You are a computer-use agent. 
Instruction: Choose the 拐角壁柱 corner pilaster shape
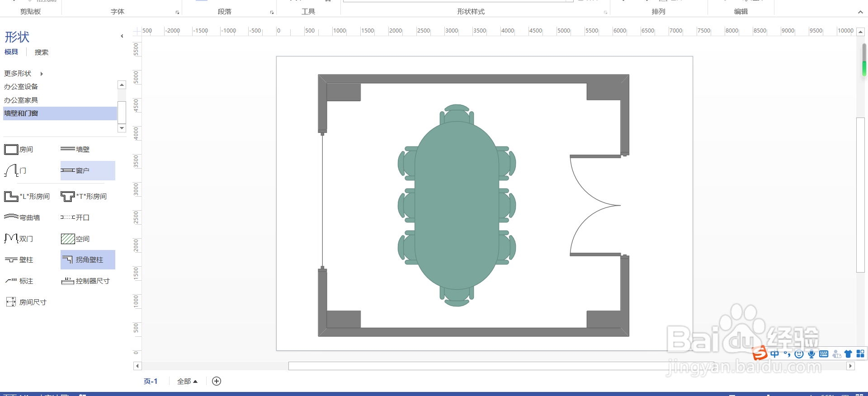click(x=88, y=259)
